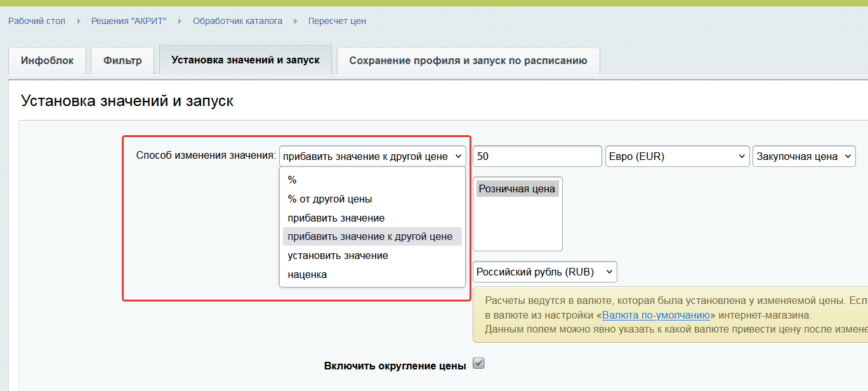Select Установка значений и запуск tab
The image size is (868, 391).
click(x=246, y=60)
